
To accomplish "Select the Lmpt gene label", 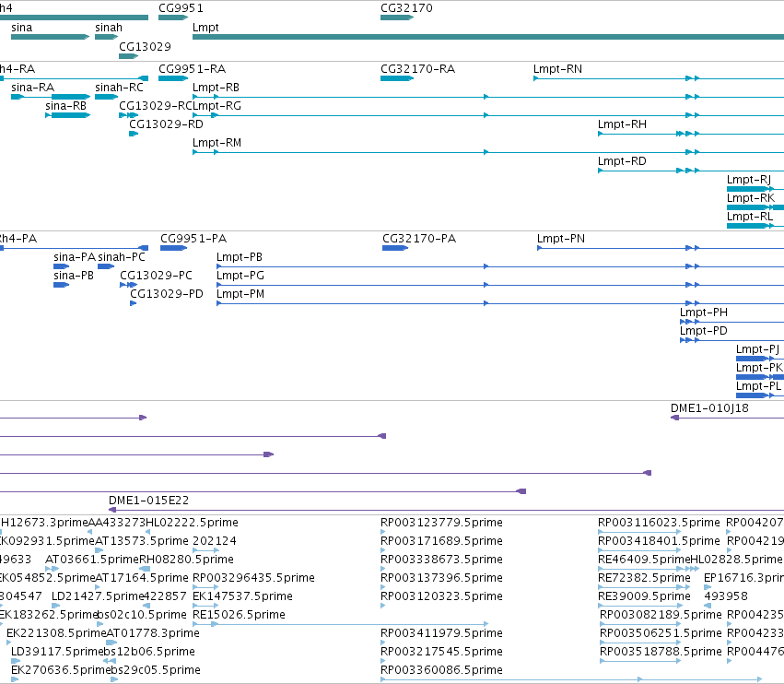I will pyautogui.click(x=205, y=28).
